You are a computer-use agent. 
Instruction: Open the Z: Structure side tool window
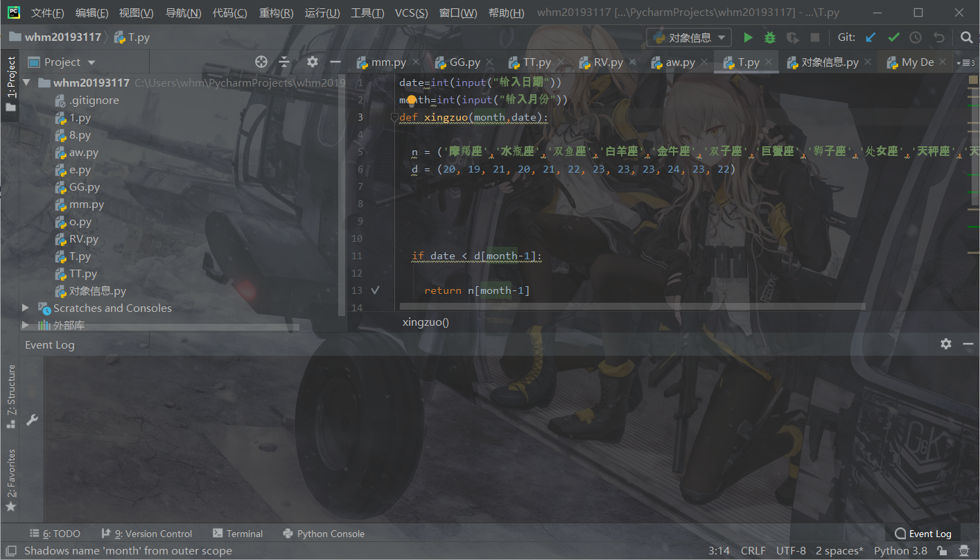coord(10,396)
